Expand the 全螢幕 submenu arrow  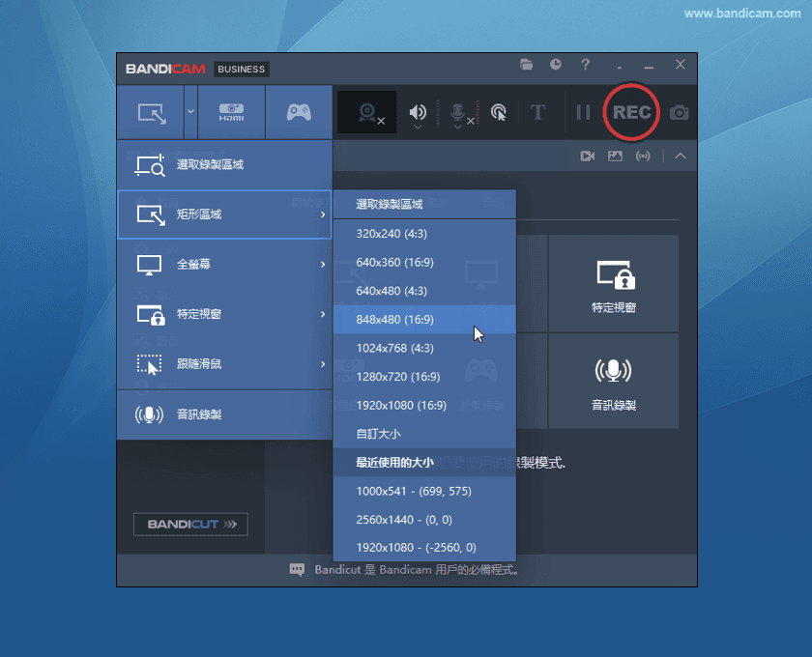(x=323, y=264)
